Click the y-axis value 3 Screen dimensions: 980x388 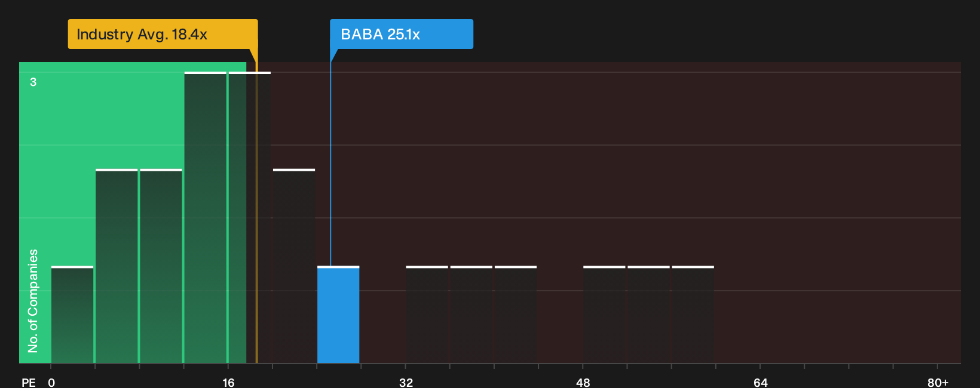[x=33, y=82]
